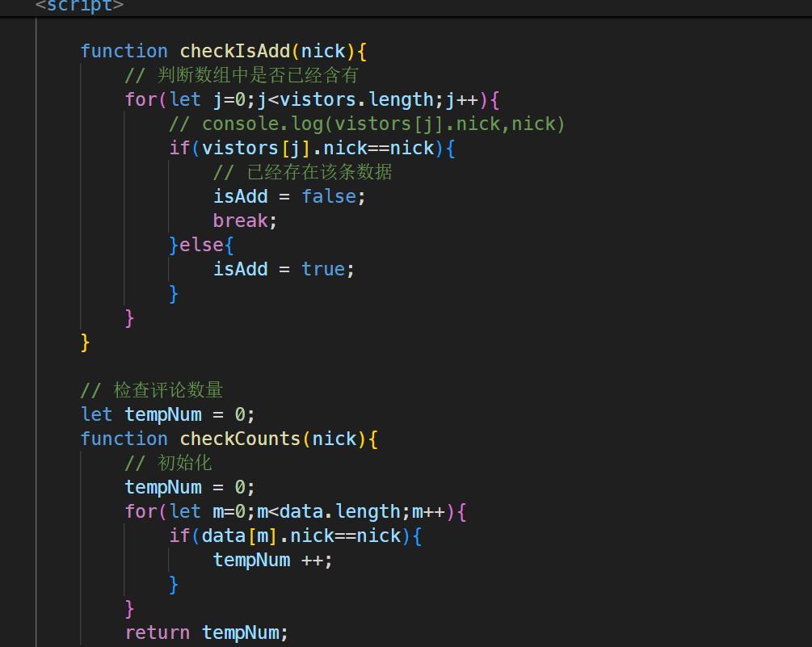Place cursor on the script tag
Image resolution: width=812 pixels, height=647 pixels.
(x=79, y=5)
